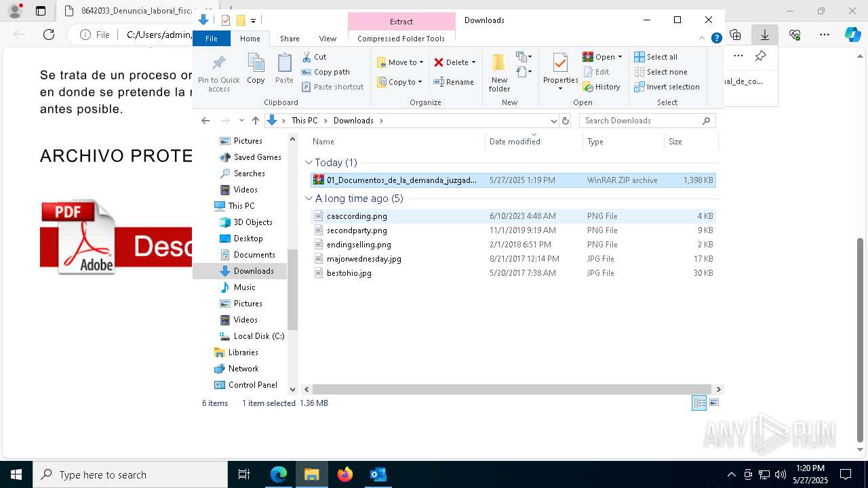Open Edge downloads icon
The height and width of the screenshot is (488, 868).
click(765, 35)
